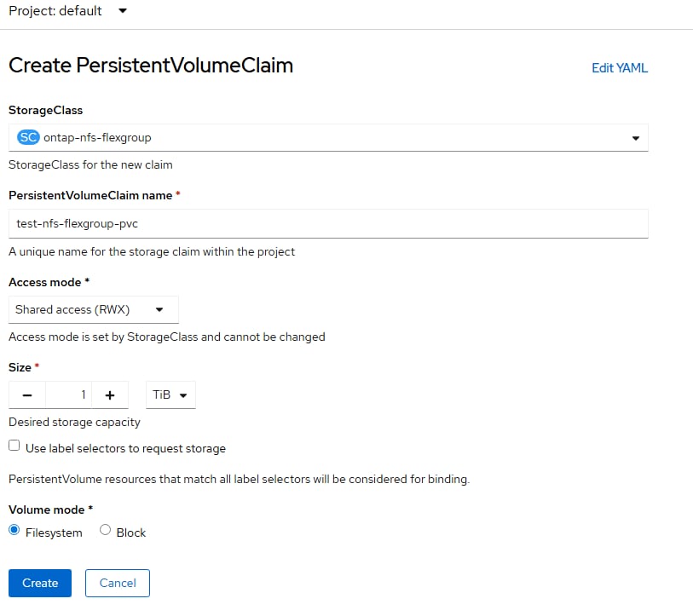Open the StorageClass ontap-nfs-flexgroup dropdown
This screenshot has width=693, height=616.
click(328, 137)
